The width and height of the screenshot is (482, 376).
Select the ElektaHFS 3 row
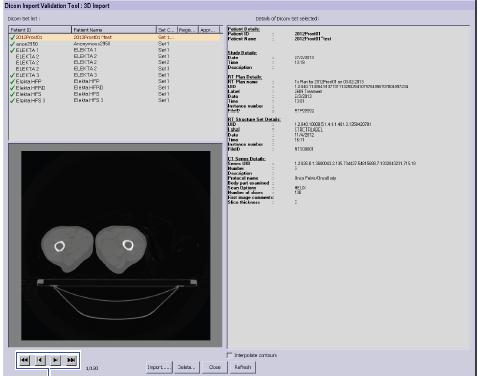pyautogui.click(x=115, y=100)
